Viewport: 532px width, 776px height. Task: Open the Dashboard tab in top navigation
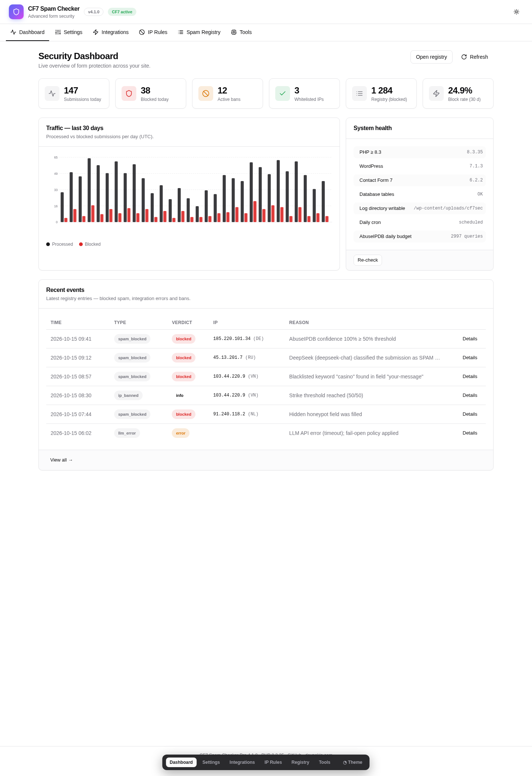click(27, 32)
